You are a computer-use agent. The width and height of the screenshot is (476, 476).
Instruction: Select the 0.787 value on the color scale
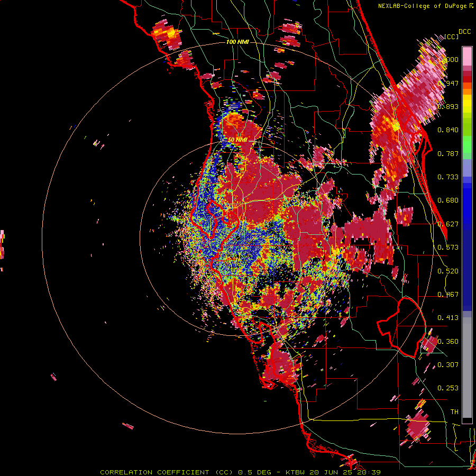coord(448,153)
